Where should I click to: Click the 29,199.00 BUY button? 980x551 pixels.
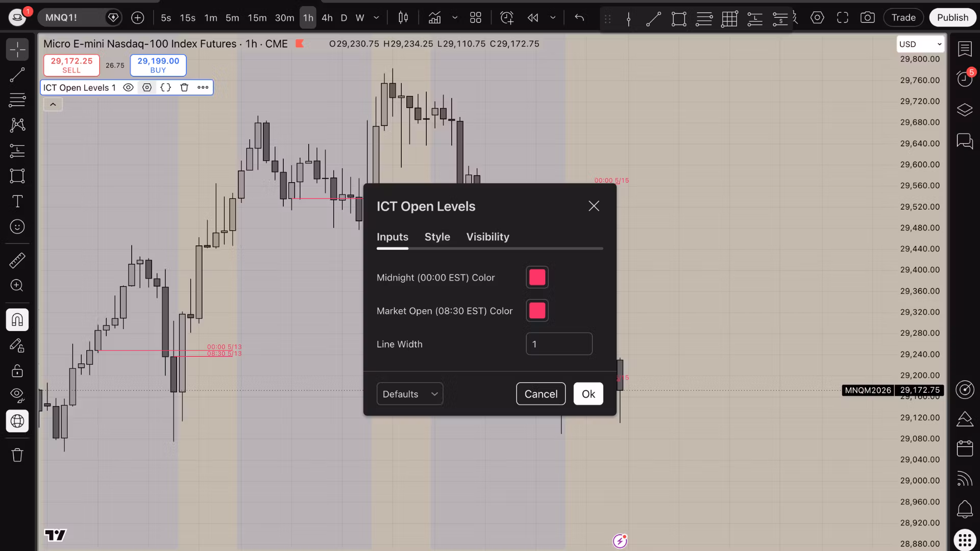pyautogui.click(x=158, y=65)
